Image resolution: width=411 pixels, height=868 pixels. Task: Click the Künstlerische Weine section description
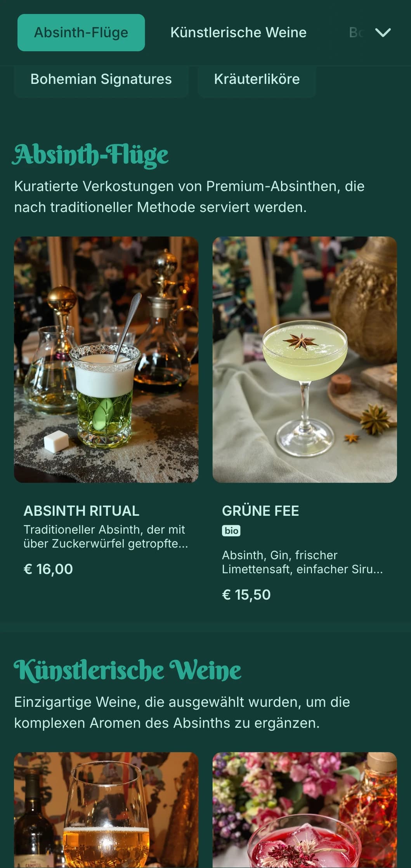pos(182,713)
